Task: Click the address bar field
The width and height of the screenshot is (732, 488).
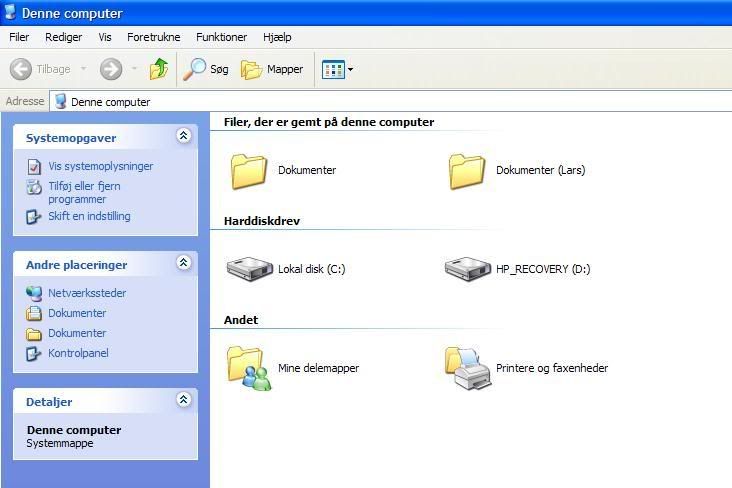Action: click(391, 101)
